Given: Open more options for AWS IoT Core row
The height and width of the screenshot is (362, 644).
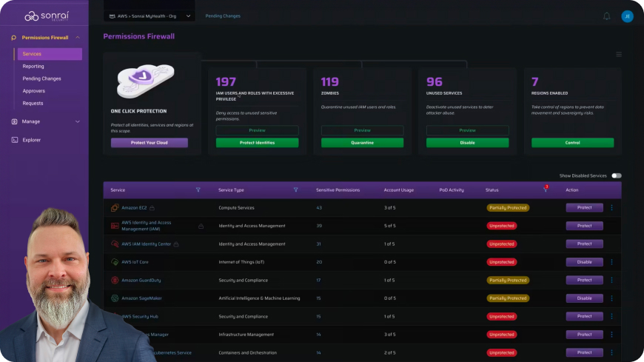Looking at the screenshot, I should (x=611, y=262).
